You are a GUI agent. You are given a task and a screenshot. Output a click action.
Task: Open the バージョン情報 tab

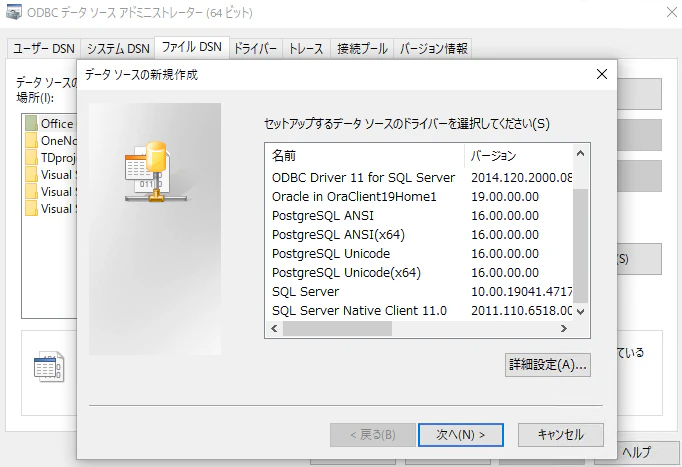[433, 48]
